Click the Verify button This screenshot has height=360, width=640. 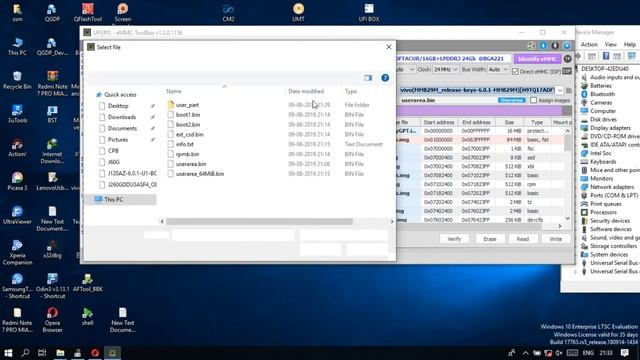coord(454,239)
